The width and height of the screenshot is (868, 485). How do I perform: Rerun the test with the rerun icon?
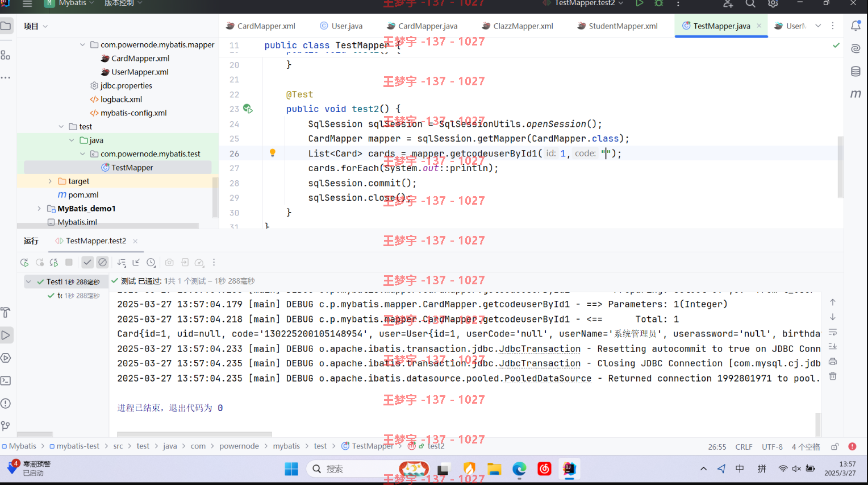24,262
